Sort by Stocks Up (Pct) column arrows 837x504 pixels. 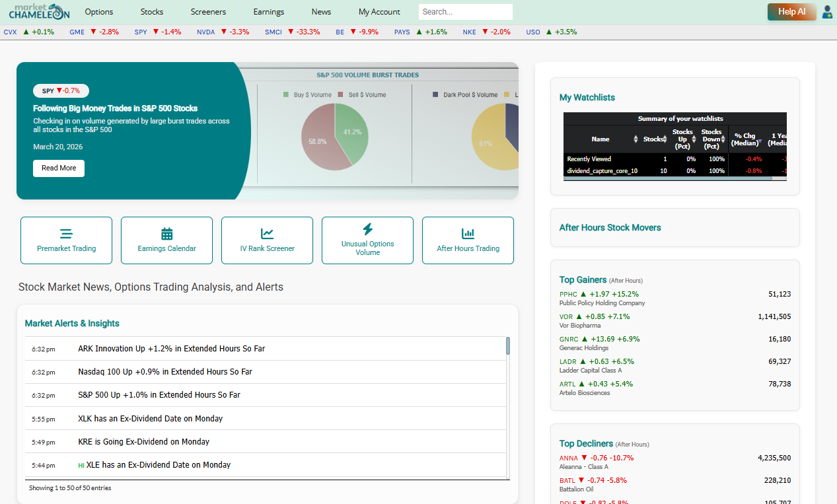[x=694, y=139]
